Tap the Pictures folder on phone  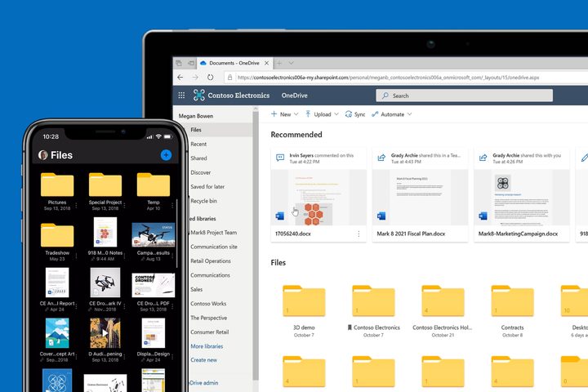[57, 186]
